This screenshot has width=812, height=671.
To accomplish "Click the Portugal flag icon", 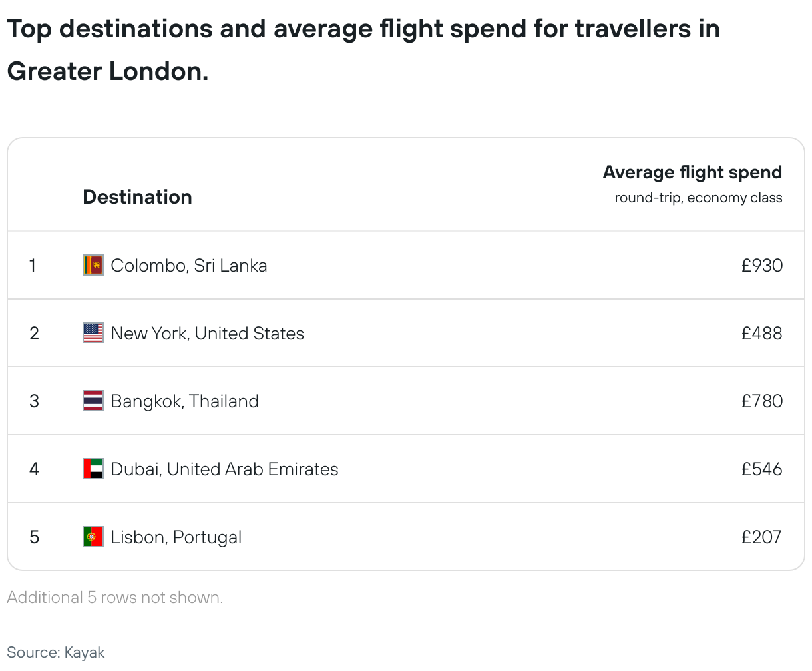I will (93, 537).
